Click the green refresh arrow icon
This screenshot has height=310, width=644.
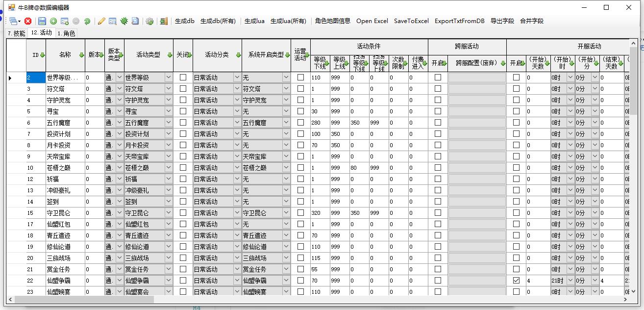87,21
